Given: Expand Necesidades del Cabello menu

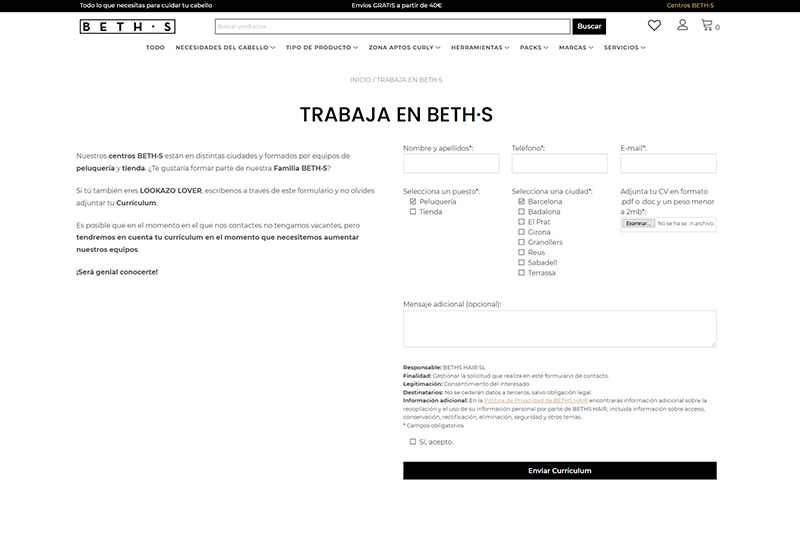Looking at the screenshot, I should [225, 48].
